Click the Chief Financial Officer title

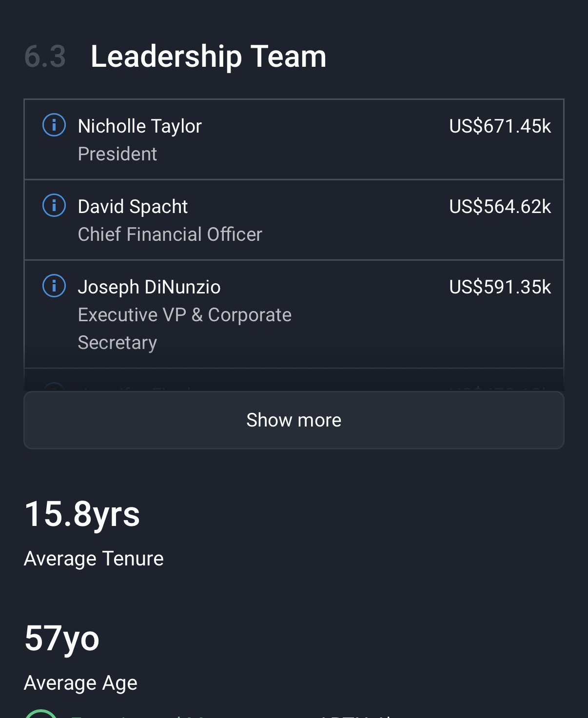point(170,234)
